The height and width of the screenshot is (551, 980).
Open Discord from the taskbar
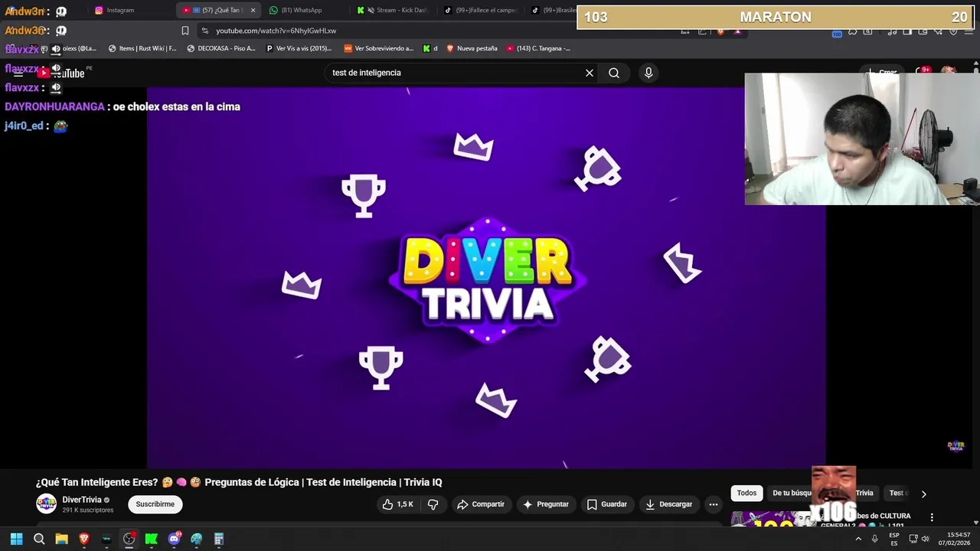pyautogui.click(x=174, y=539)
